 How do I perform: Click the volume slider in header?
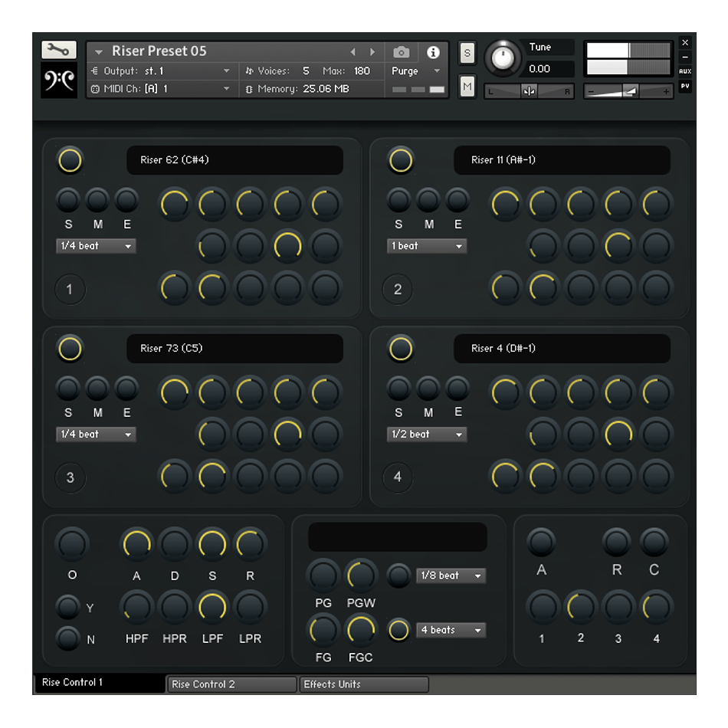(628, 91)
